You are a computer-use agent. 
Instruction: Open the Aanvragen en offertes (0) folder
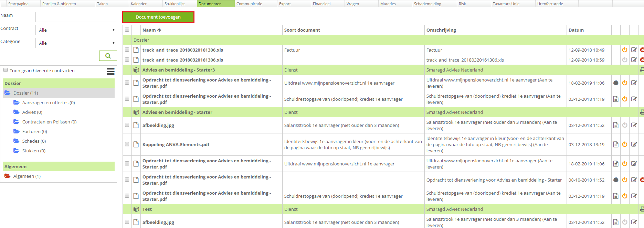pos(48,102)
